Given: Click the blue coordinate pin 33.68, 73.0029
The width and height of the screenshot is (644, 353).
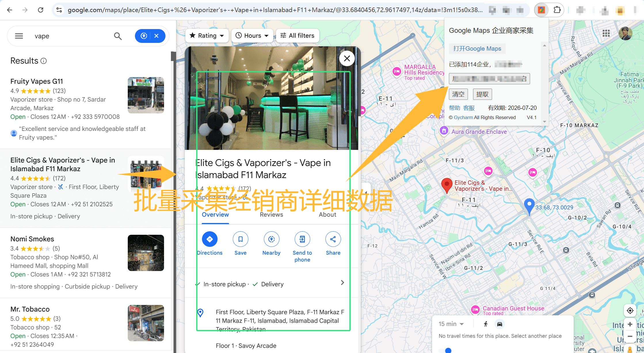Looking at the screenshot, I should (x=529, y=206).
